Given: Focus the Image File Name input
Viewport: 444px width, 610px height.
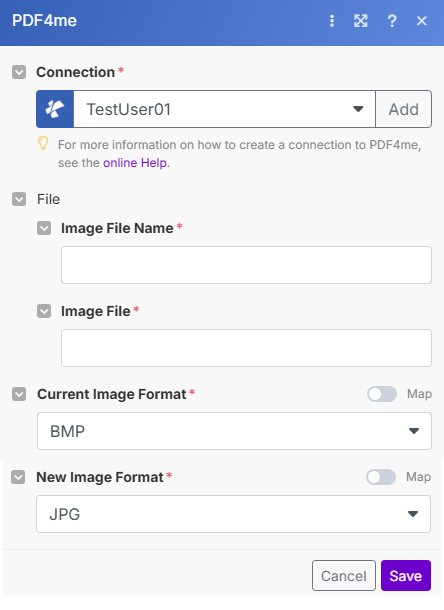Looking at the screenshot, I should [246, 265].
